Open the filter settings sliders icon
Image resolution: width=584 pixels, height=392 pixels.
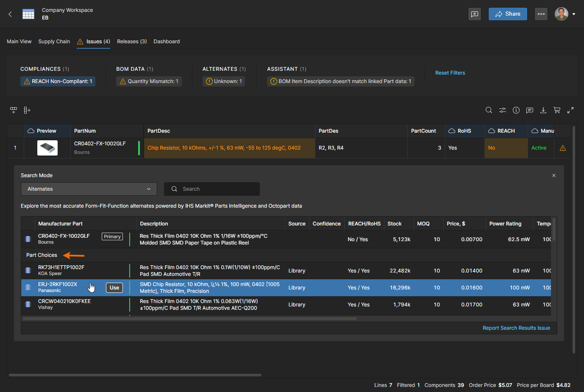coord(502,110)
